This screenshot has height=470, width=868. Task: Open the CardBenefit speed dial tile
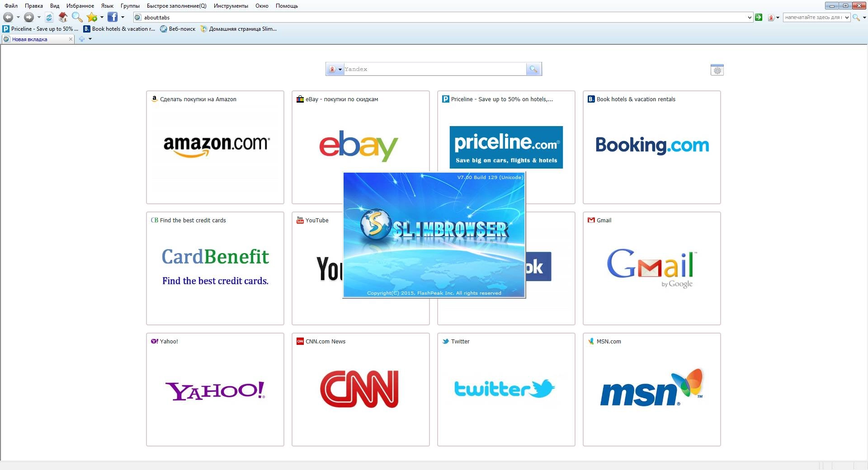pyautogui.click(x=215, y=268)
